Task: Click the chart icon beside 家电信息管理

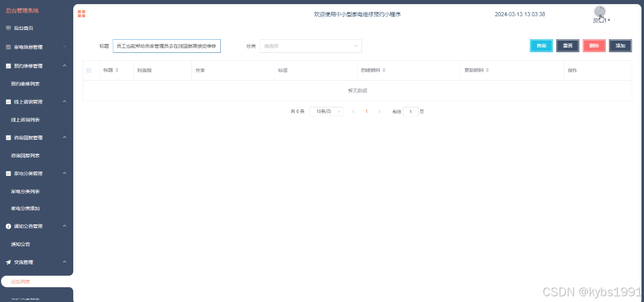Action: click(x=8, y=47)
